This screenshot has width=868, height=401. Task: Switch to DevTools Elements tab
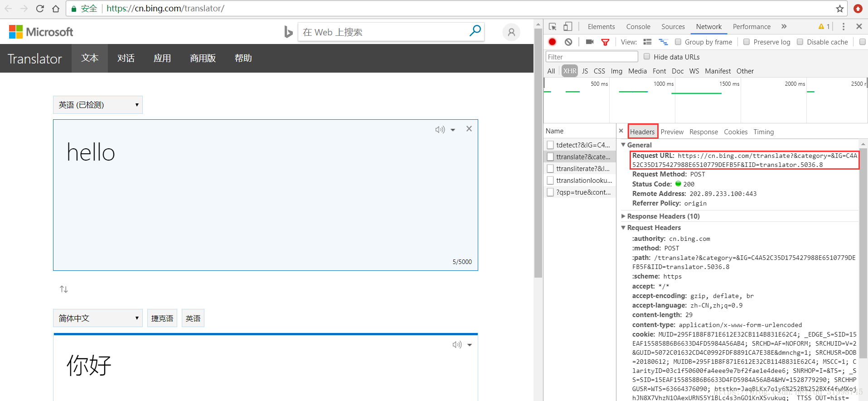click(601, 27)
